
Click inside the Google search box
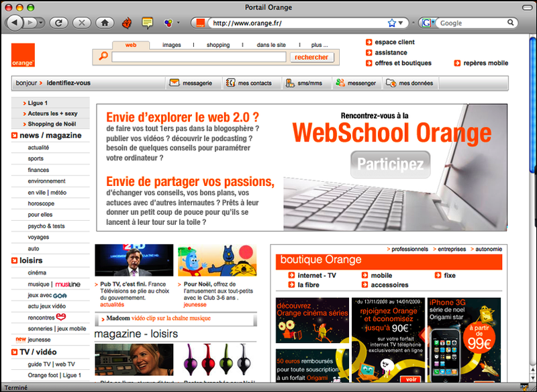click(472, 23)
